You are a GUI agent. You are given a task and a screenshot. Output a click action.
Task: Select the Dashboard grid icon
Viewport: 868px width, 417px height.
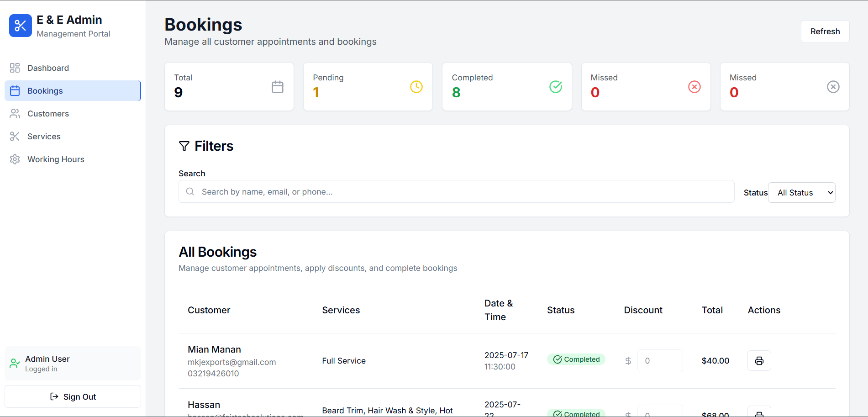pyautogui.click(x=15, y=68)
